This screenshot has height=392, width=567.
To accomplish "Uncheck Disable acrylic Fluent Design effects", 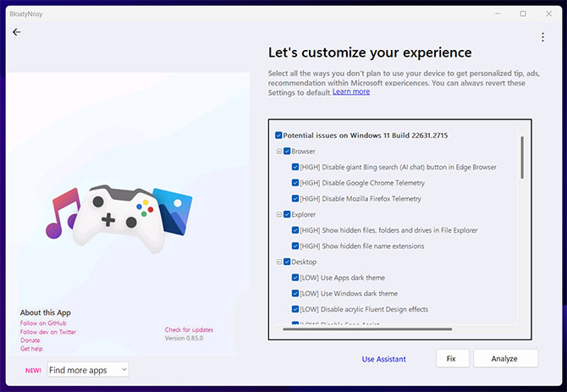I will 295,309.
